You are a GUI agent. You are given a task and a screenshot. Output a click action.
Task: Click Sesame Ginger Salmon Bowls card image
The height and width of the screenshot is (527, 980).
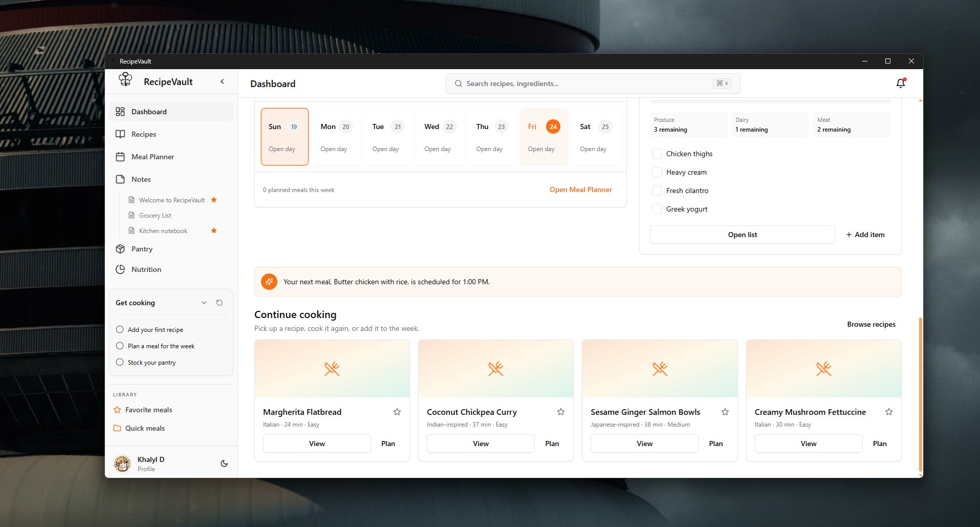click(660, 369)
